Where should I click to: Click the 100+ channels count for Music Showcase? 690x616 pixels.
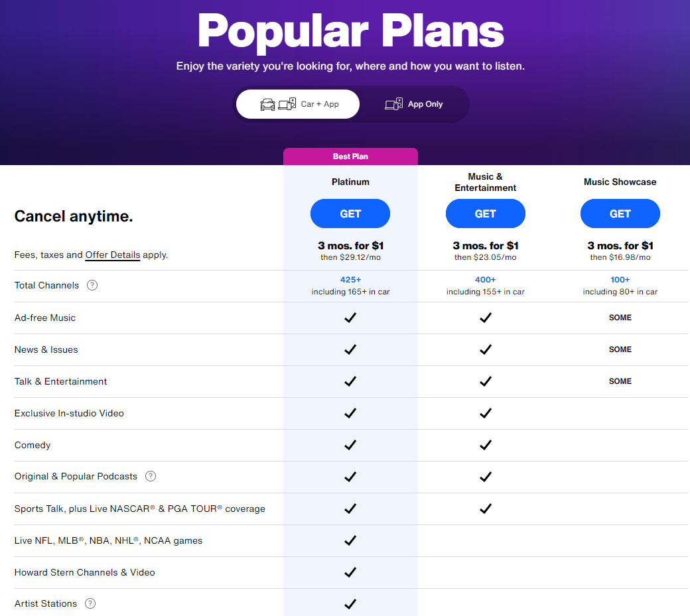620,280
